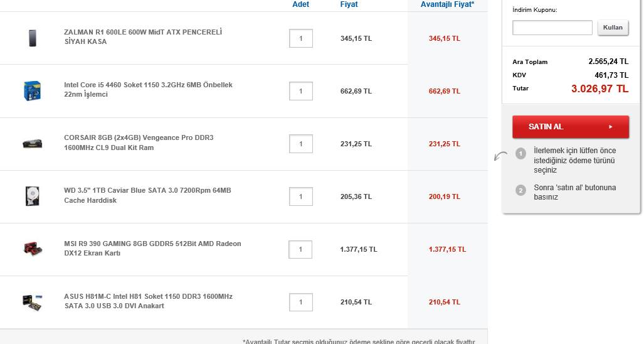Click the WD Caviar Blue harddisk image

pyautogui.click(x=32, y=196)
